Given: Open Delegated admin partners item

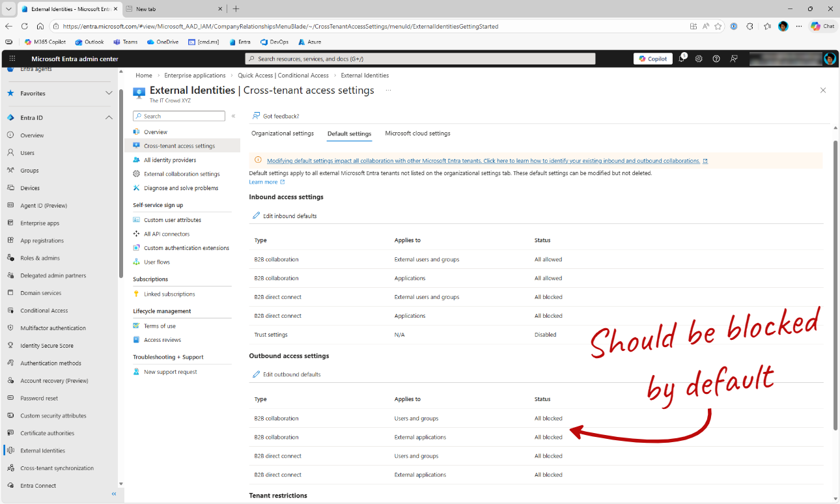Looking at the screenshot, I should (53, 275).
